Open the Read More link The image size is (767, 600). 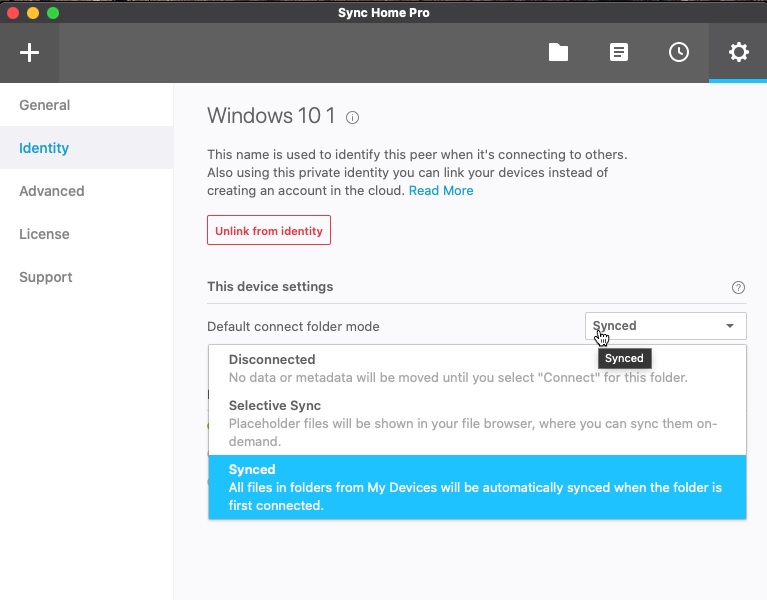coord(441,190)
